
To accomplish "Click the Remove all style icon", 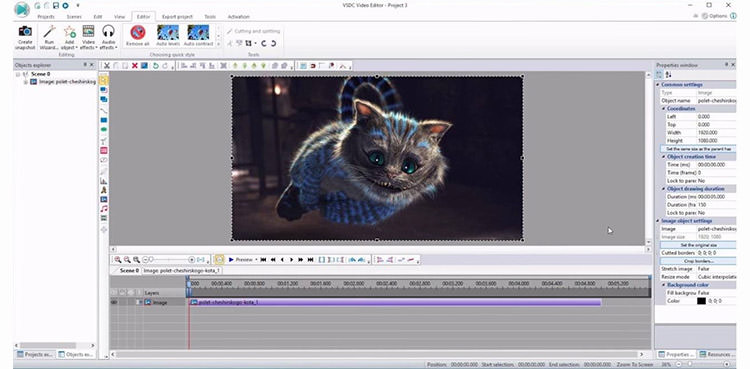I will tap(138, 33).
